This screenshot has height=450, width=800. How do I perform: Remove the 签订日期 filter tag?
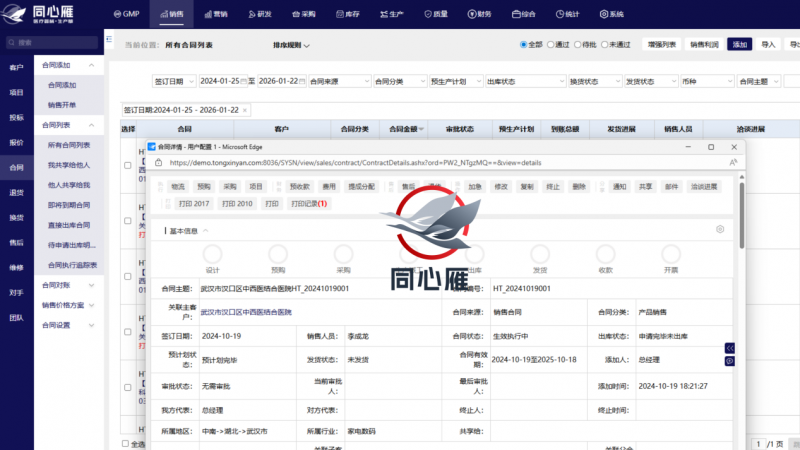click(245, 110)
